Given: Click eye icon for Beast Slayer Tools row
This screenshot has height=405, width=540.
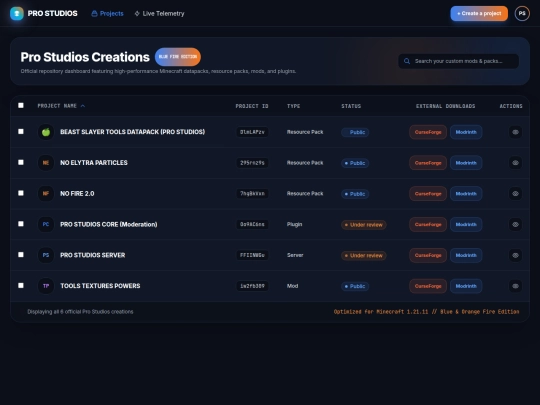Looking at the screenshot, I should (515, 132).
